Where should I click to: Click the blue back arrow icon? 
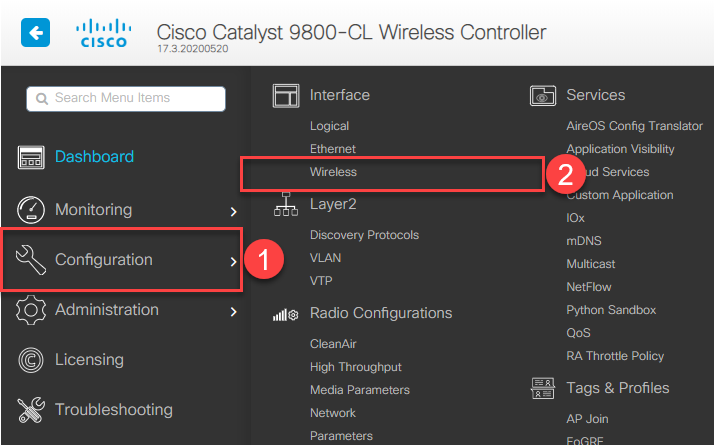coord(37,33)
